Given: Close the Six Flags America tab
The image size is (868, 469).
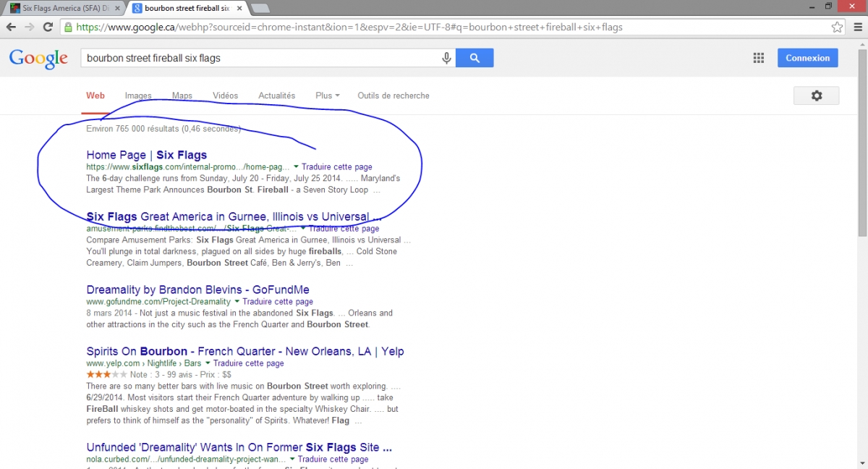Looking at the screenshot, I should (x=117, y=9).
